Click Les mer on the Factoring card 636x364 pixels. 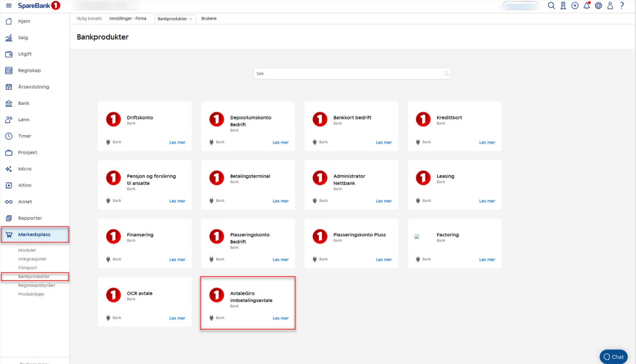(x=487, y=260)
